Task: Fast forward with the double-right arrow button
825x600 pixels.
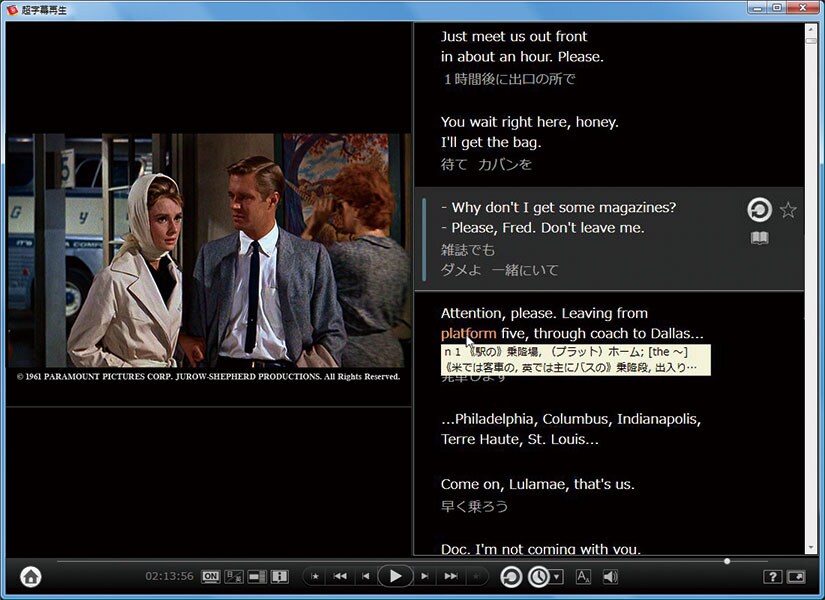Action: coord(450,576)
